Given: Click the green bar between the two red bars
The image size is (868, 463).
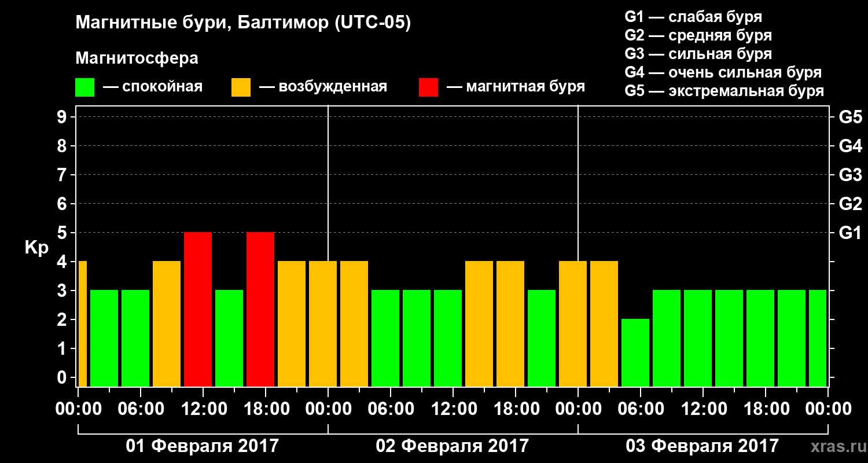Looking at the screenshot, I should 229,339.
